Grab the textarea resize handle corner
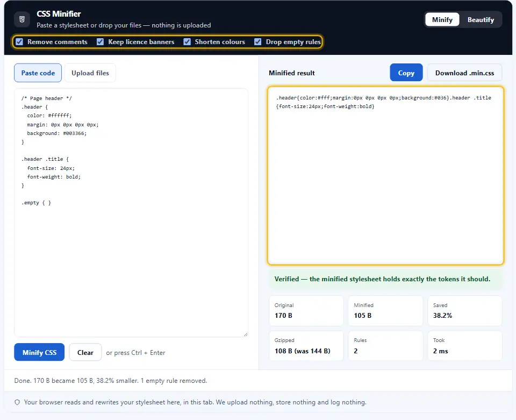Image resolution: width=516 pixels, height=420 pixels. click(246, 334)
